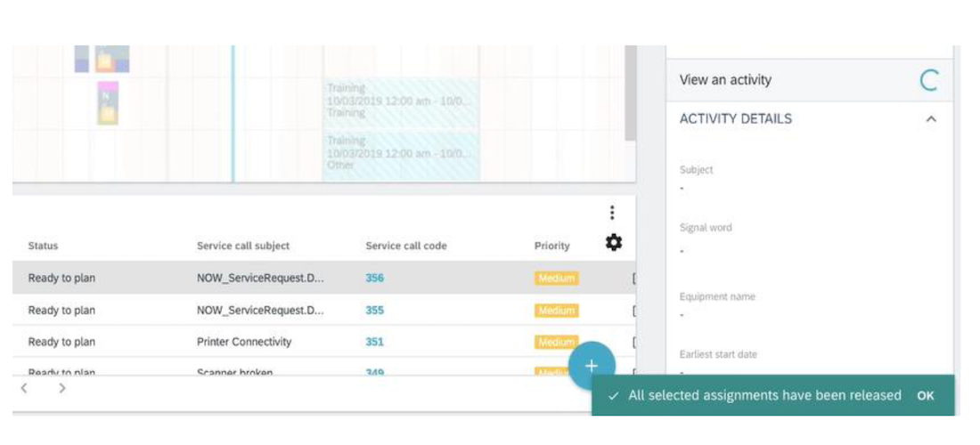Go to previous page with left arrow
Image resolution: width=980 pixels, height=445 pixels.
click(x=25, y=388)
